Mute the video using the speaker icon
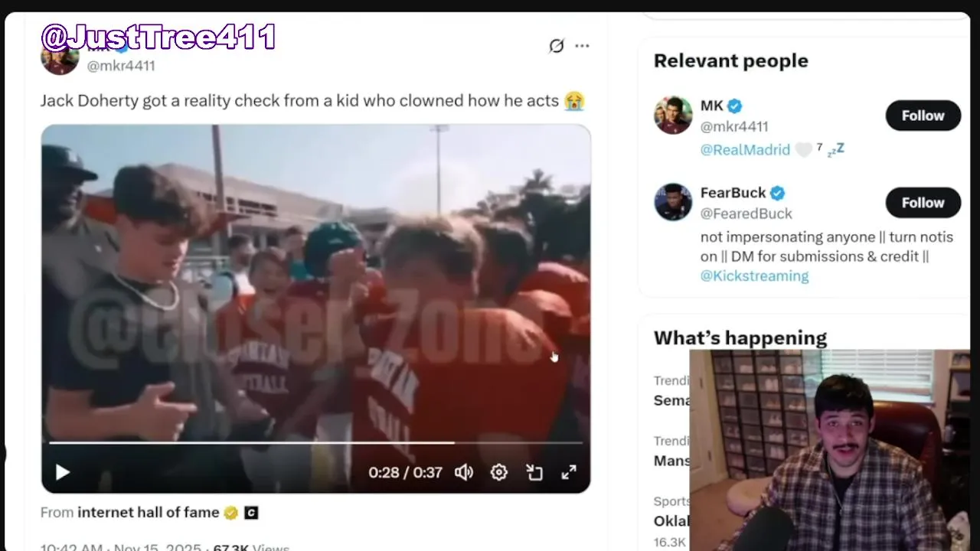The width and height of the screenshot is (980, 551). (x=464, y=472)
